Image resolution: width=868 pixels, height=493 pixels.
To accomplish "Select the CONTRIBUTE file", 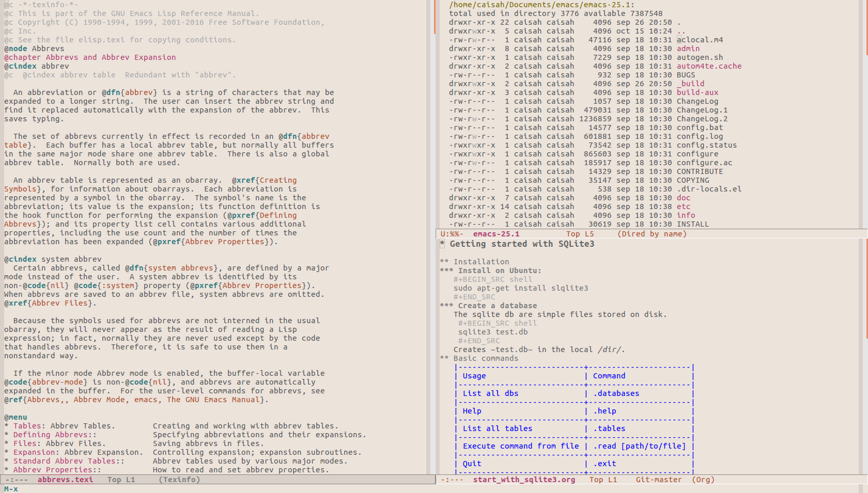I will (700, 171).
